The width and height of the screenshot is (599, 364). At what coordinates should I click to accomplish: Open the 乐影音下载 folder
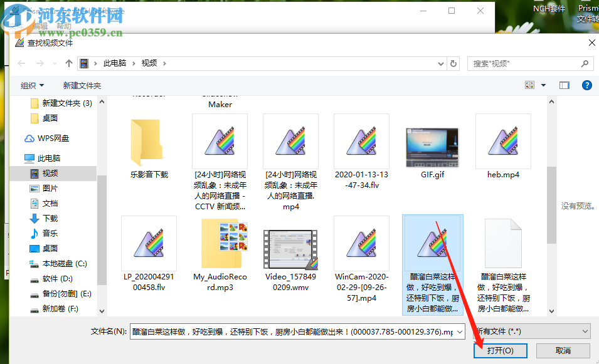149,144
